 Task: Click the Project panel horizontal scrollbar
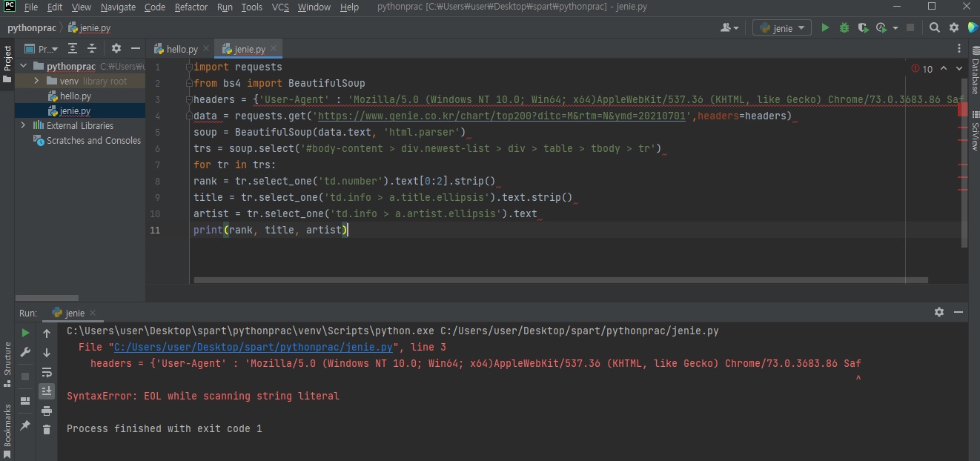[47, 298]
